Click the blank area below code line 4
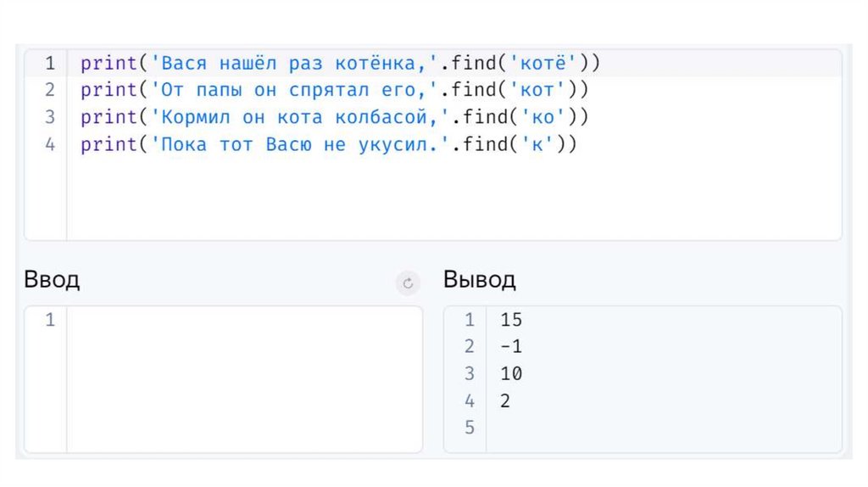Screen dimensions: 868x487 (x=424, y=199)
